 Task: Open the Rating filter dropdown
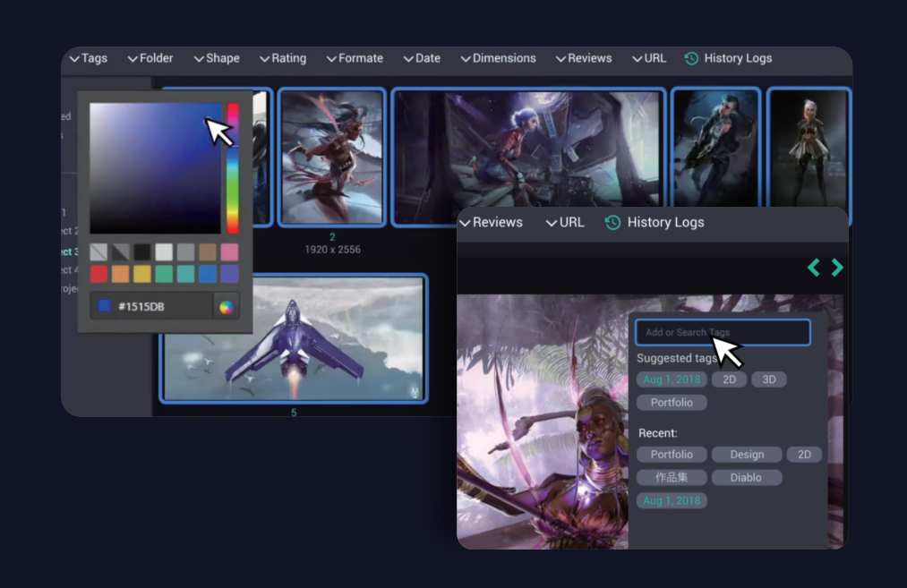283,58
